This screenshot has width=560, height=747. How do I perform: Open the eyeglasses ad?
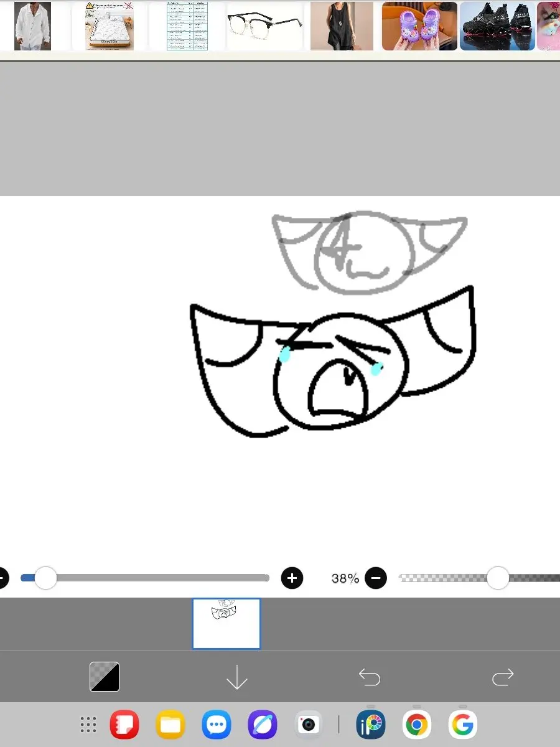click(264, 26)
